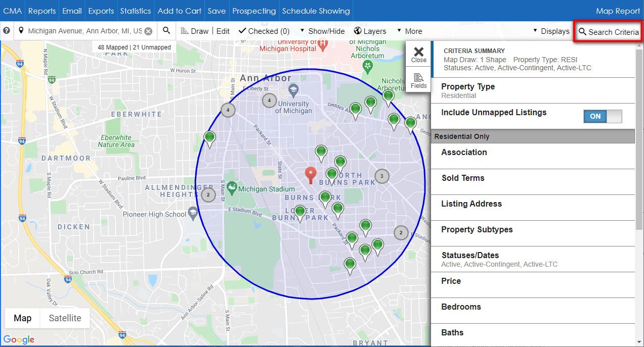This screenshot has height=347, width=644.
Task: Open Search Criteria panel button
Action: [609, 32]
